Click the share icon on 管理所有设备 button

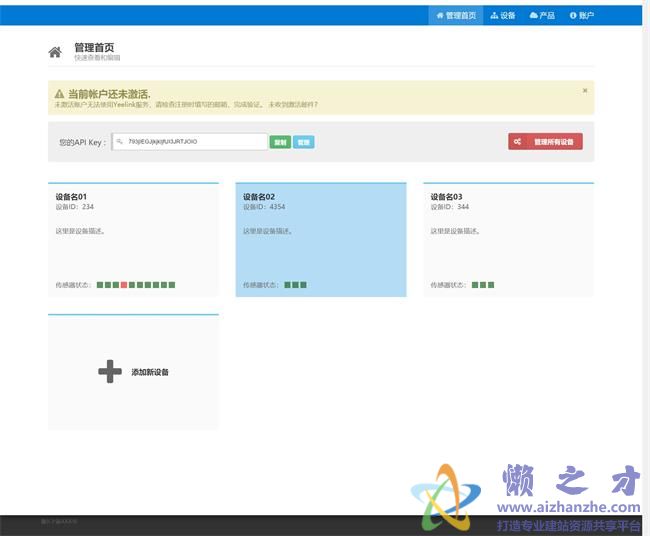tap(517, 142)
